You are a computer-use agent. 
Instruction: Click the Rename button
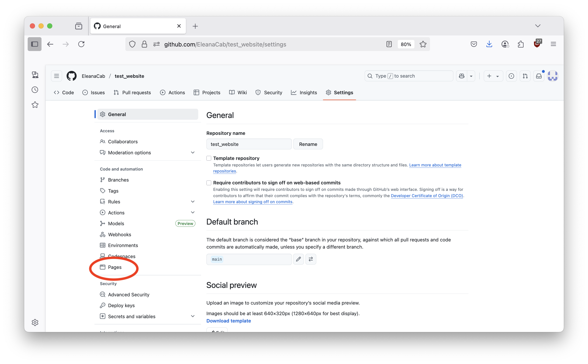point(308,144)
